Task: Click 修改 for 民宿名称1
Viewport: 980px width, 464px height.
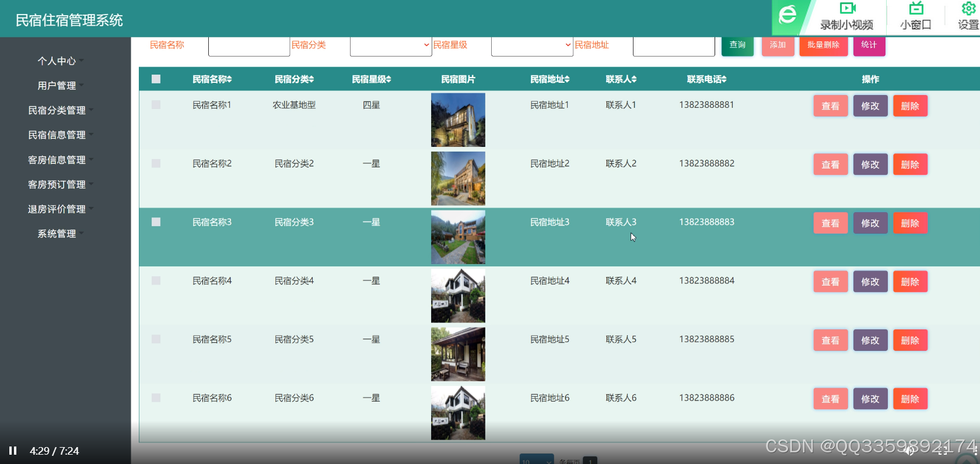Action: point(870,106)
